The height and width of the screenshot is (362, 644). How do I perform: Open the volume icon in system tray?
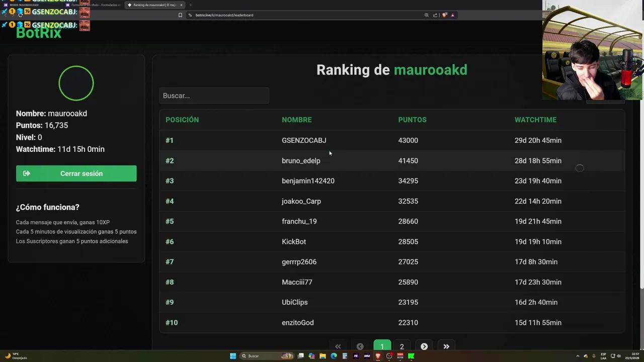pos(619,356)
